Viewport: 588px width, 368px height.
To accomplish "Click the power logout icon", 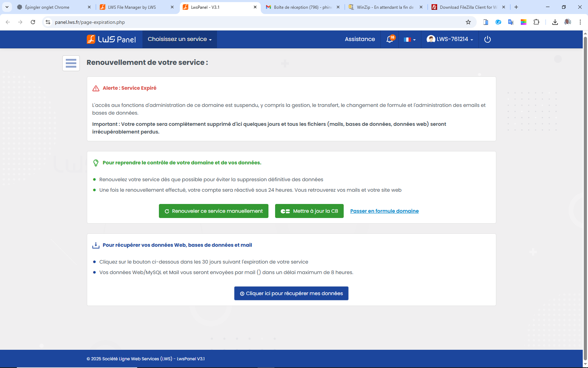I will [x=487, y=39].
